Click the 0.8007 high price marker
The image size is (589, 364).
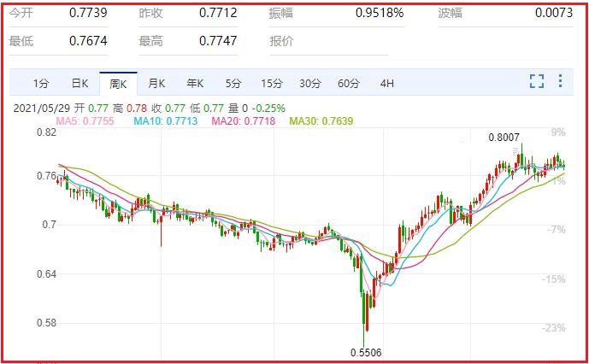click(x=504, y=138)
